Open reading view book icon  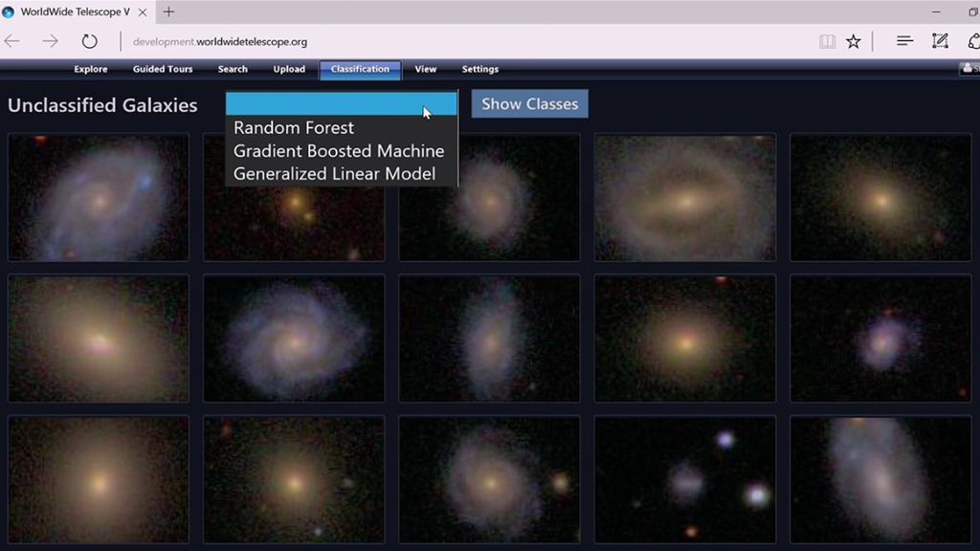827,42
